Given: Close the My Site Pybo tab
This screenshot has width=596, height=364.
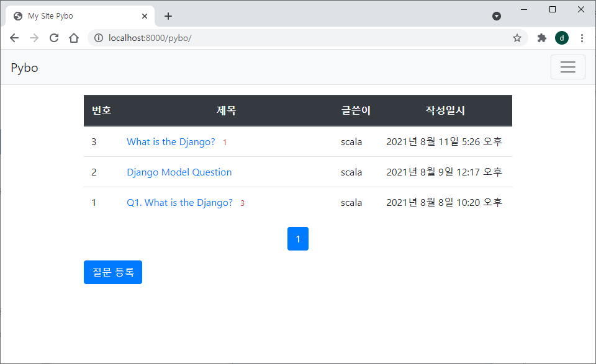Looking at the screenshot, I should [x=145, y=16].
